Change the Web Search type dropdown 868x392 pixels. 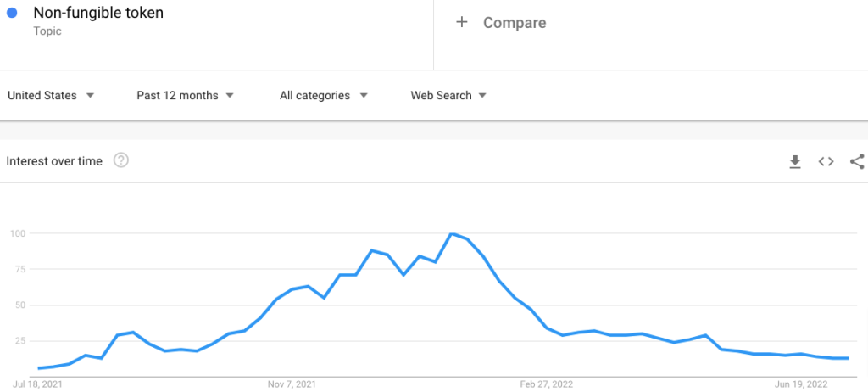point(448,96)
